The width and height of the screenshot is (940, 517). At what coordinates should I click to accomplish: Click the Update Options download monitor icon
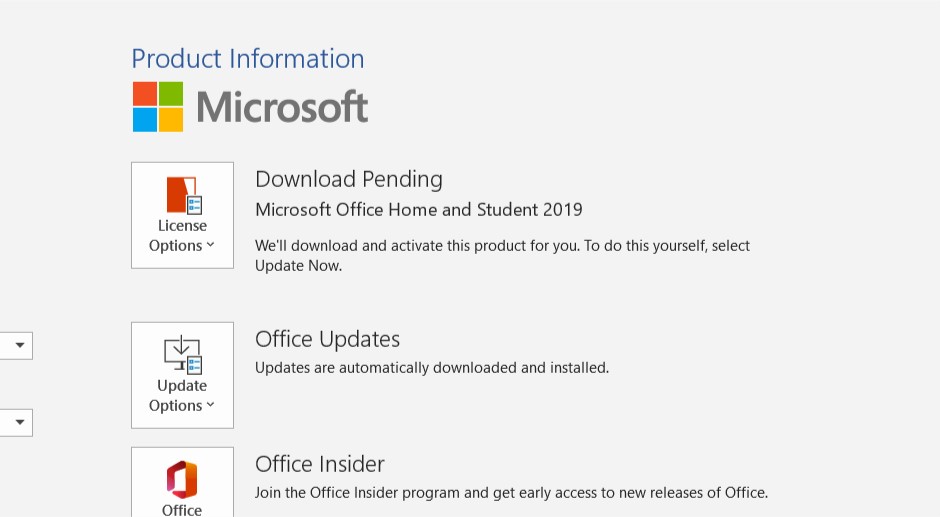tap(183, 355)
